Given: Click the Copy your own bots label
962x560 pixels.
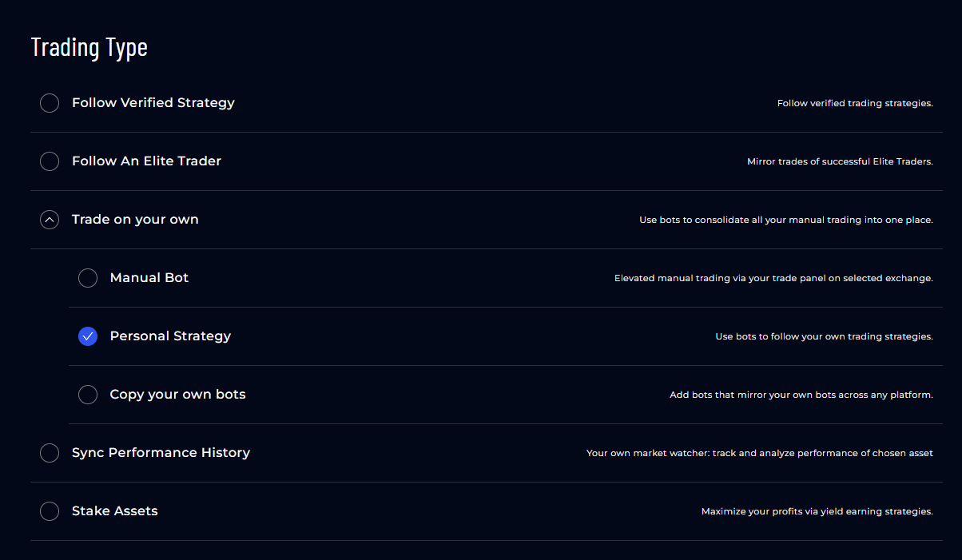Looking at the screenshot, I should [x=177, y=395].
